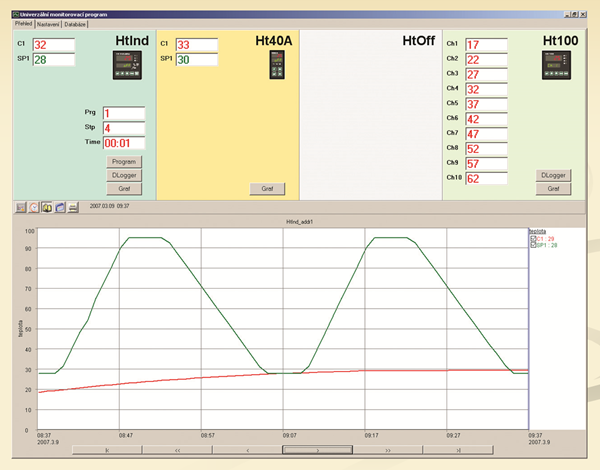The height and width of the screenshot is (470, 600).
Task: Step graph forward with >> button
Action: pyautogui.click(x=387, y=451)
